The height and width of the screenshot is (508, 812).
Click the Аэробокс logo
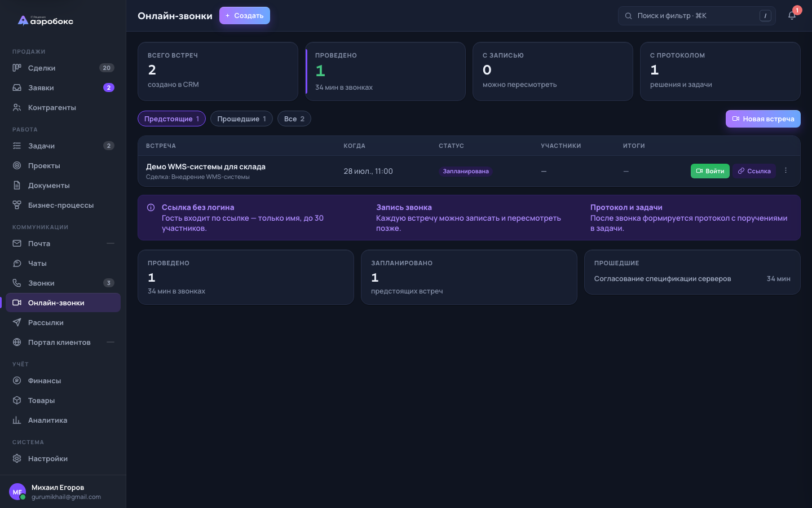pos(46,20)
